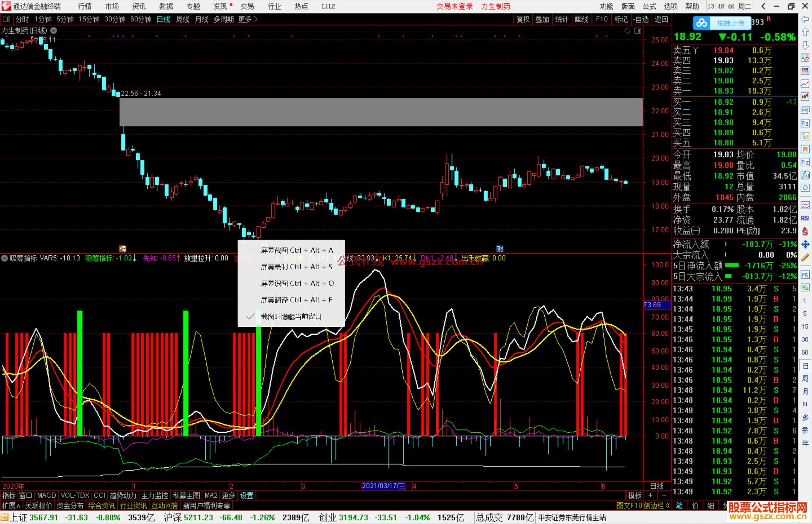Click minus to remove indicator window
The height and width of the screenshot is (524, 812).
click(664, 495)
